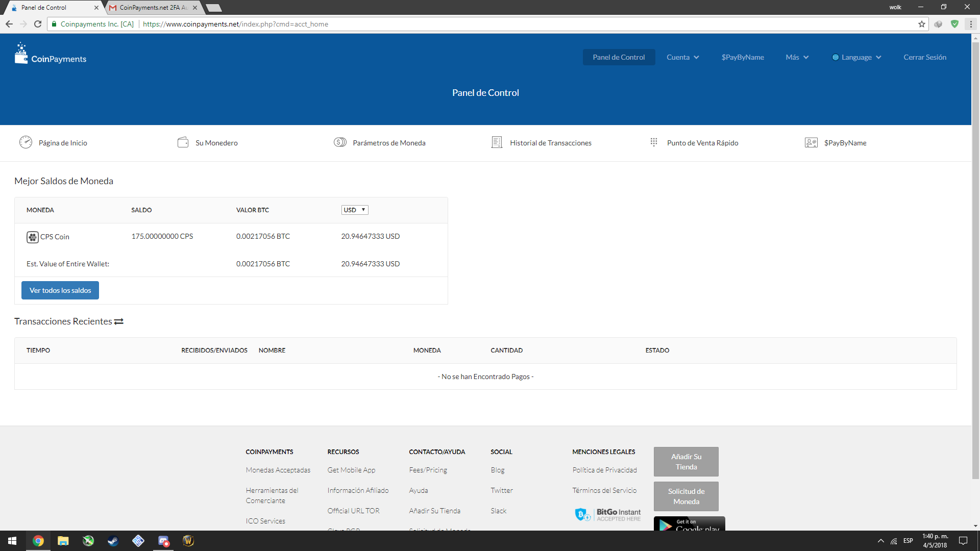Screen dimensions: 980x551
Task: Select Panel de Control in the top navigation
Action: [619, 57]
